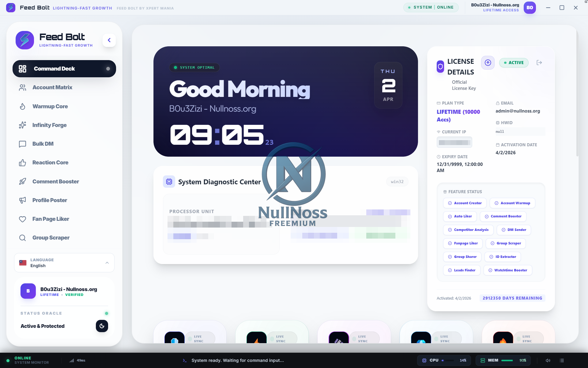588x368 pixels.
Task: Click the BO user avatar
Action: [530, 8]
